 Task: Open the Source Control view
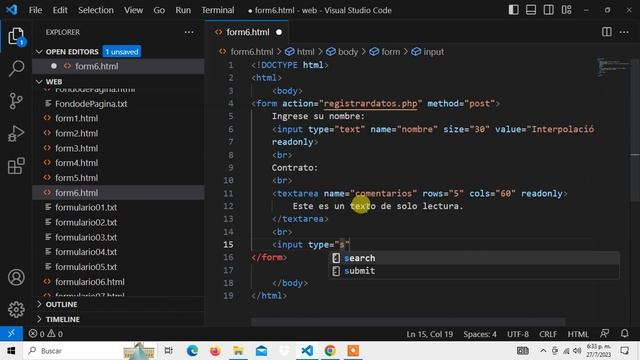[x=16, y=101]
